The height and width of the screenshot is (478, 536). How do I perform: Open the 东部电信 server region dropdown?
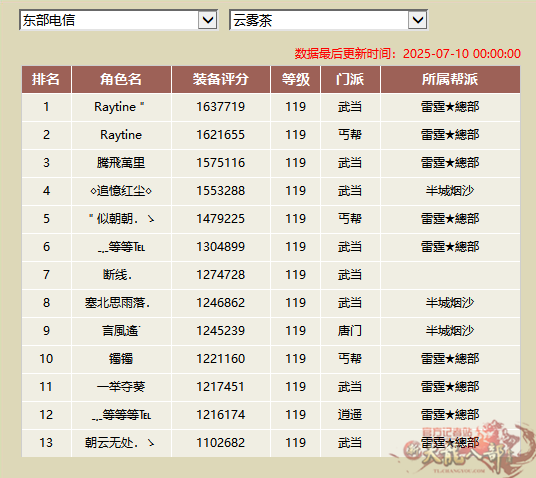coord(118,20)
